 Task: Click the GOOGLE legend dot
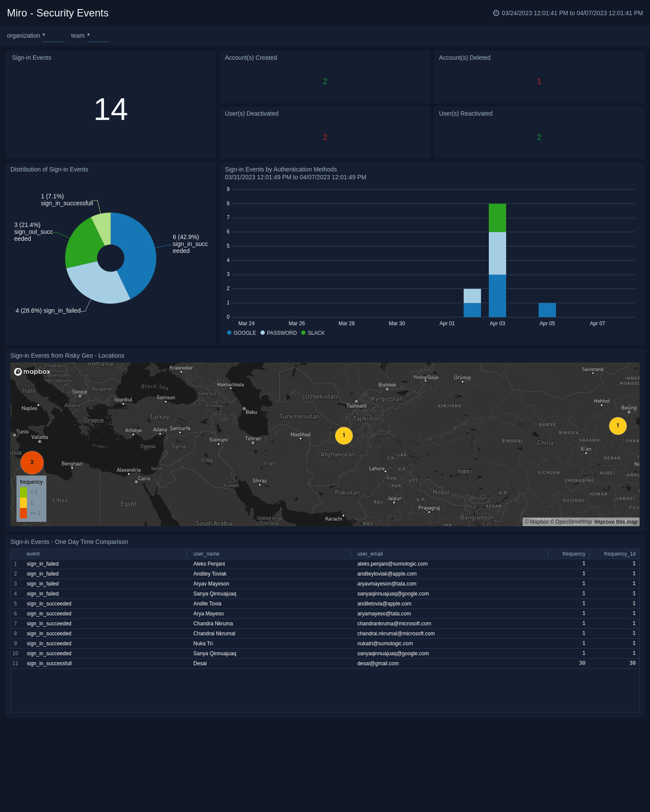(x=229, y=333)
